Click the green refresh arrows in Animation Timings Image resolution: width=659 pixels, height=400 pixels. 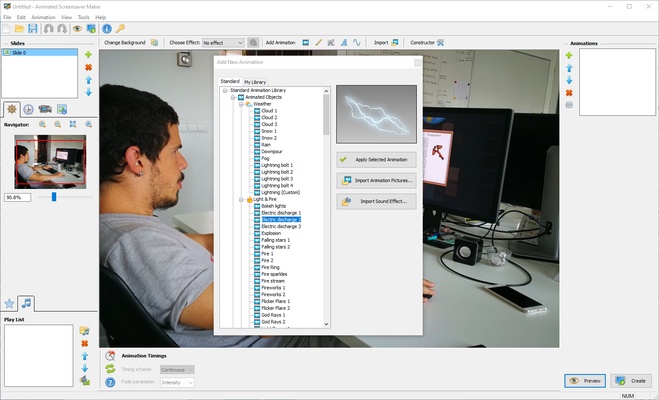tap(110, 369)
